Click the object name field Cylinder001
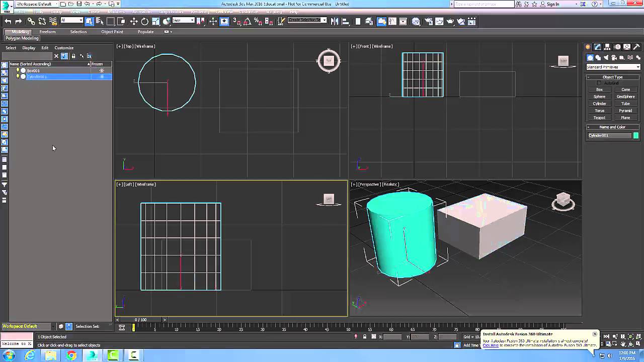 click(609, 135)
